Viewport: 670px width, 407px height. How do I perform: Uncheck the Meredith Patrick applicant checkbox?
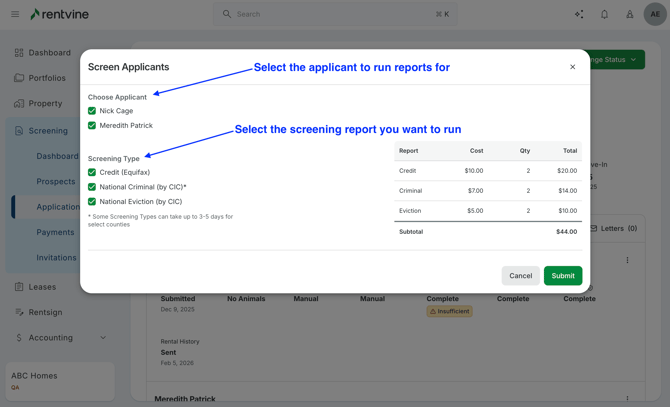click(92, 126)
